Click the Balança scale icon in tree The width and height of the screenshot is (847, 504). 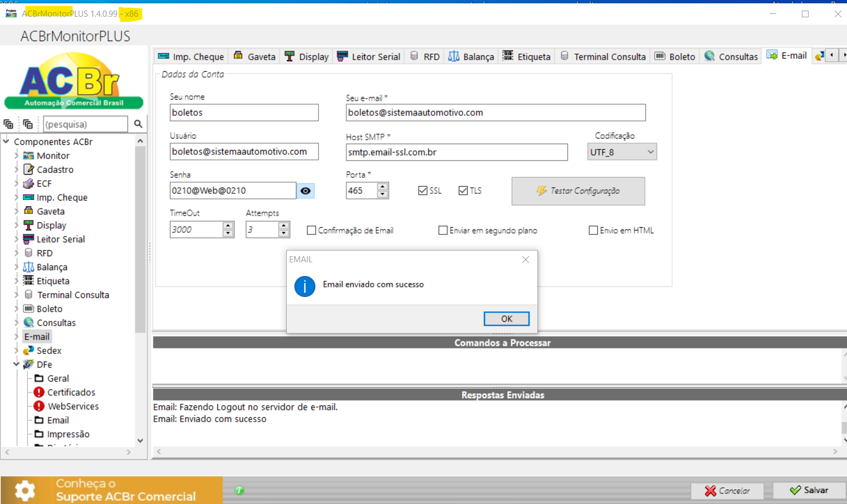[28, 267]
